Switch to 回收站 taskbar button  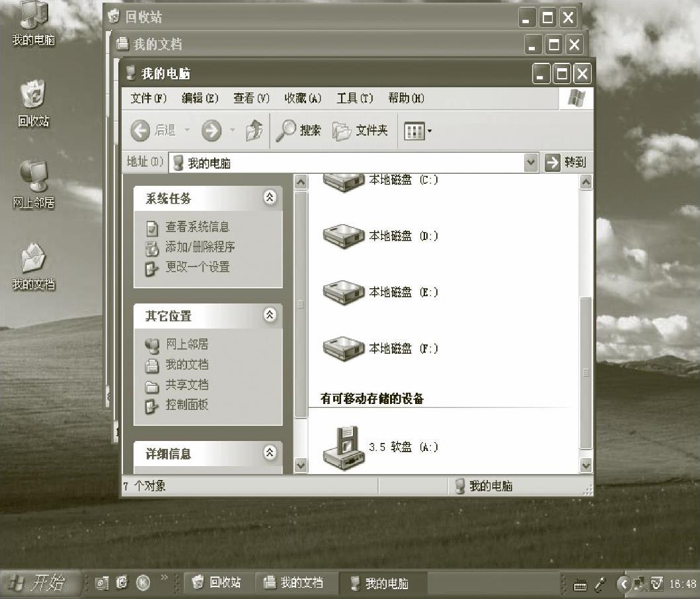(217, 582)
